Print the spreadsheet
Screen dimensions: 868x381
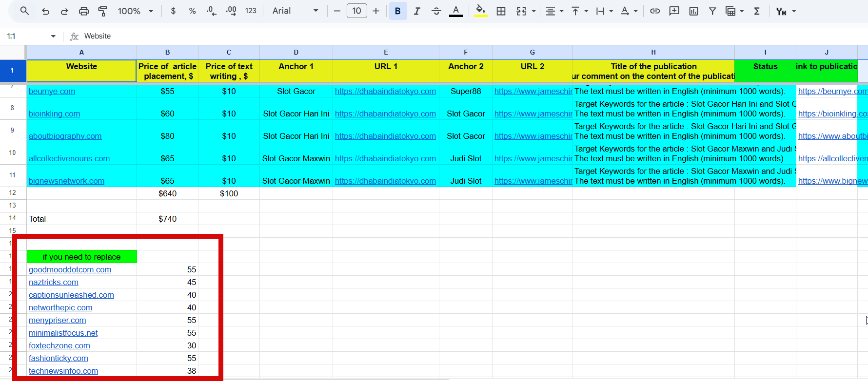(x=84, y=11)
